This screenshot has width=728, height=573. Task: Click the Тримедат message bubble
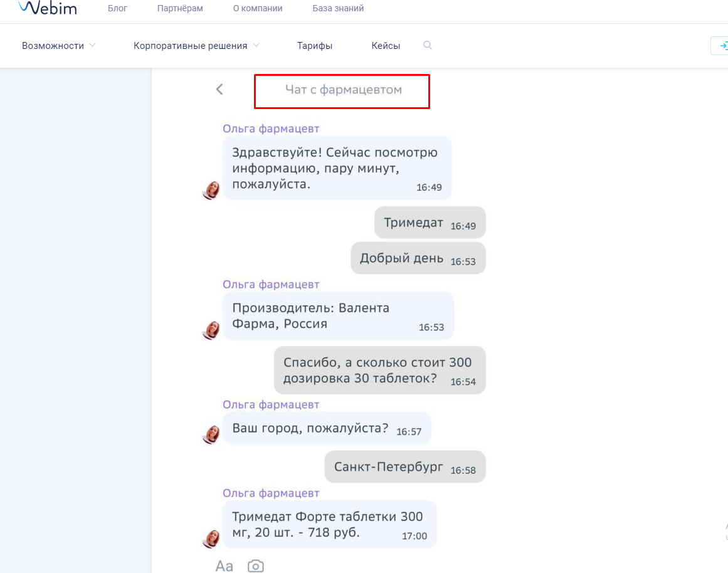pyautogui.click(x=430, y=223)
